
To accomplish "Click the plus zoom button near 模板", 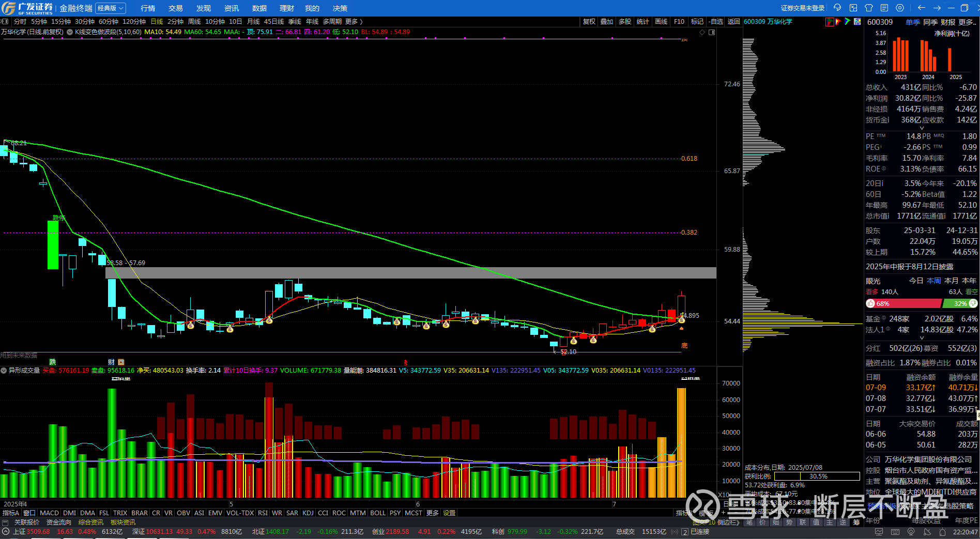I will coord(724,513).
